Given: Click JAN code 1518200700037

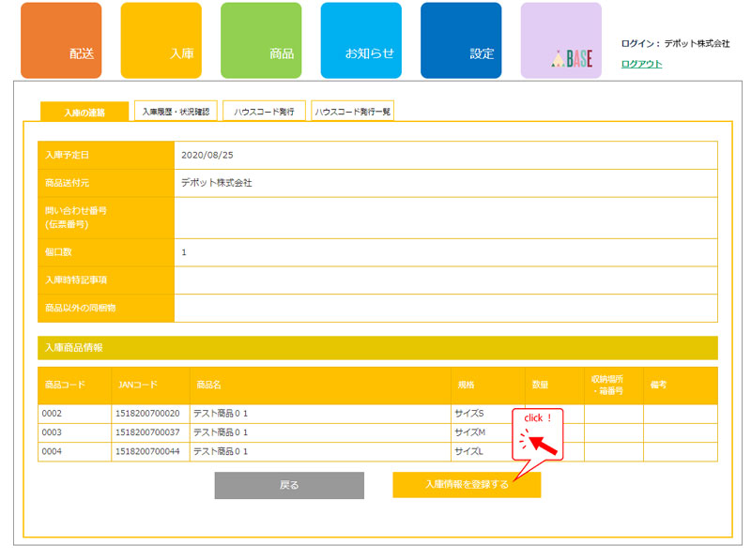Looking at the screenshot, I should [x=147, y=432].
